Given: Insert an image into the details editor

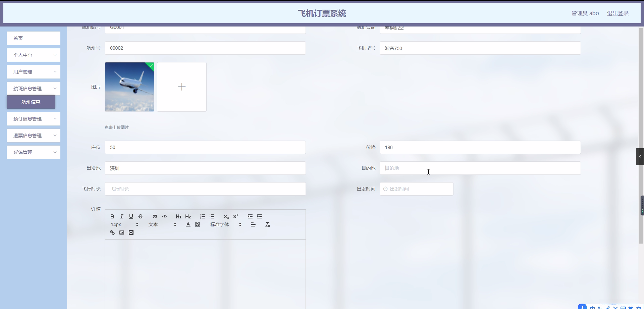Looking at the screenshot, I should click(122, 233).
